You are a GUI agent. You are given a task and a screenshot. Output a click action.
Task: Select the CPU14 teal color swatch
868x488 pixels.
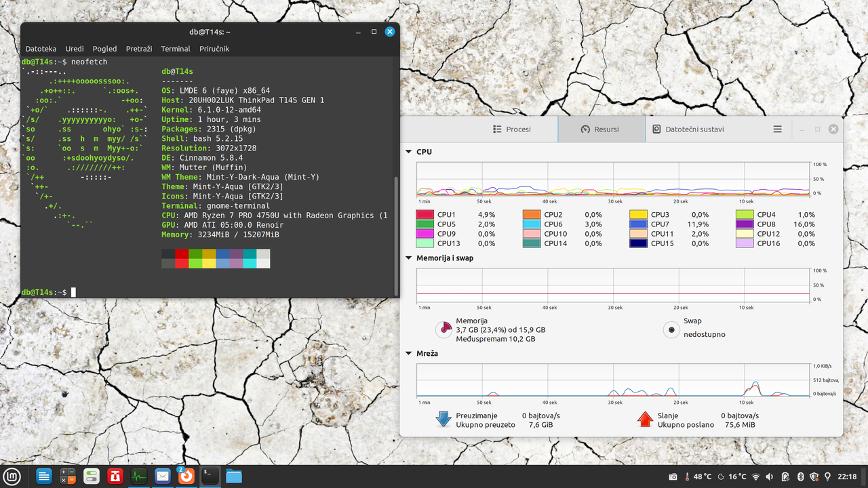531,243
